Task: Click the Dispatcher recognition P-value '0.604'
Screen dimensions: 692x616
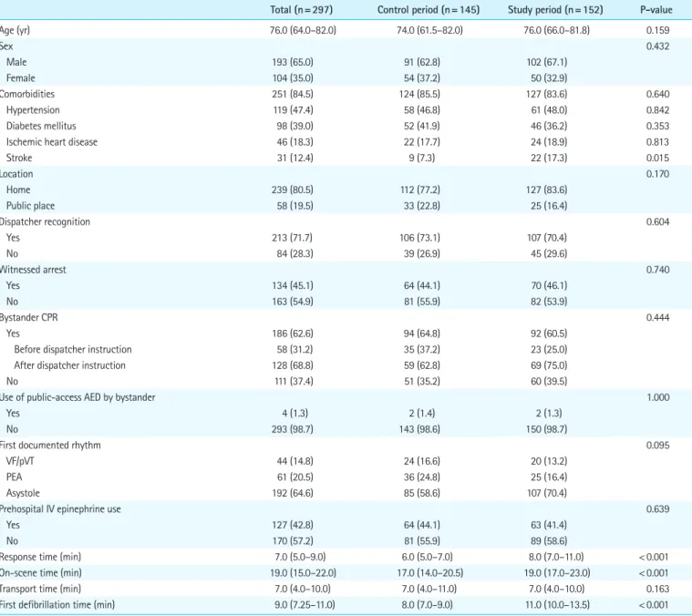Action: point(657,221)
